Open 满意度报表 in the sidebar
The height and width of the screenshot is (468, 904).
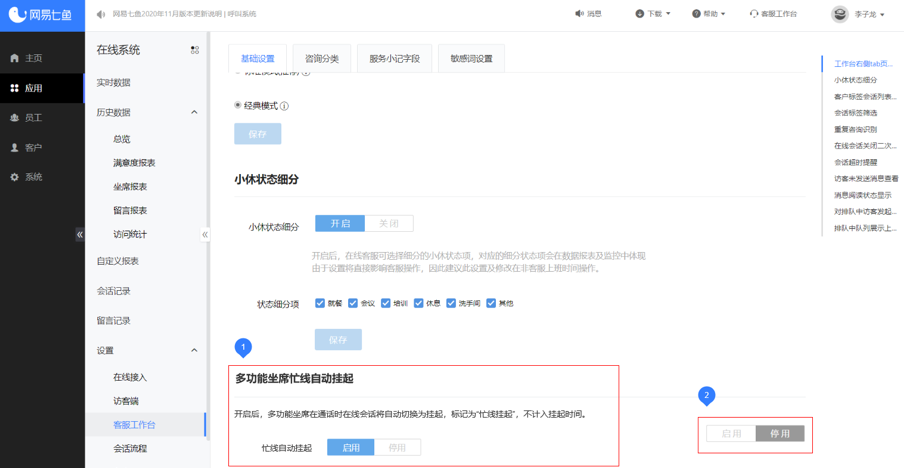134,163
